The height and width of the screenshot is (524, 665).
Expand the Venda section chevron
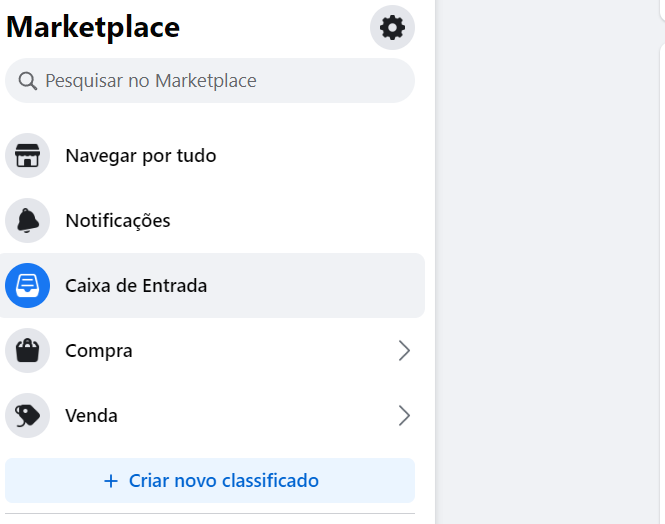[404, 415]
